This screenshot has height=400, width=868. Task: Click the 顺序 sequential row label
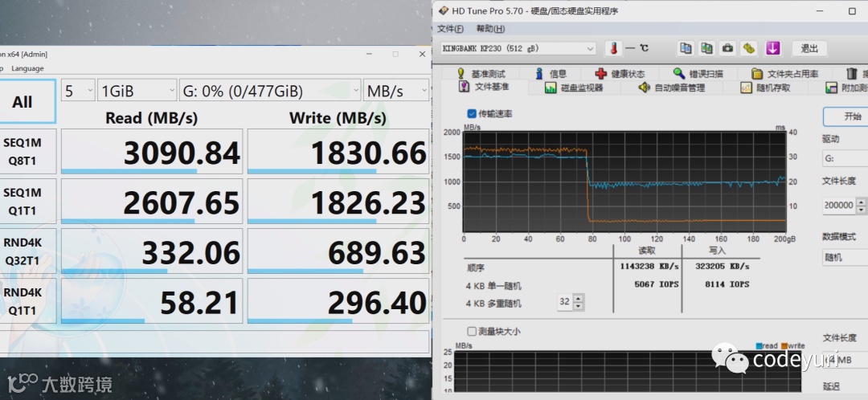(476, 267)
